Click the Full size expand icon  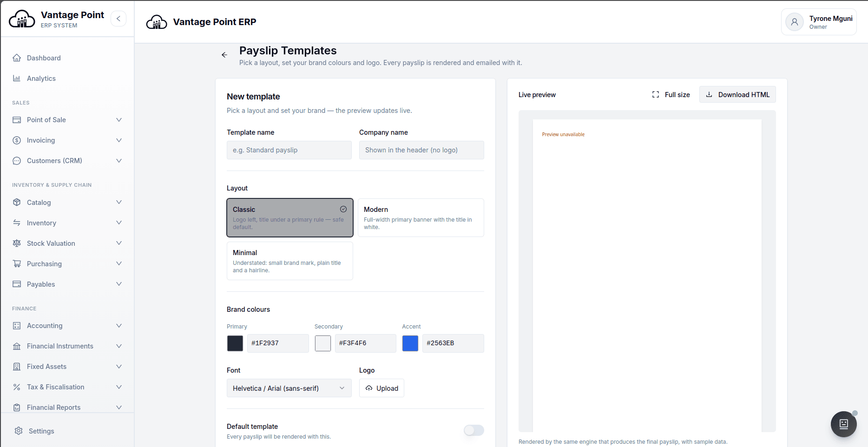tap(656, 94)
